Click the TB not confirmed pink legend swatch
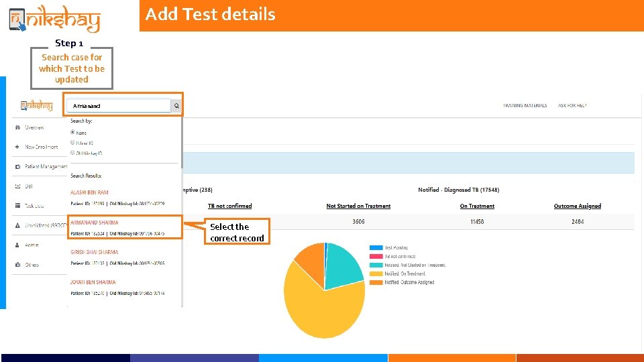The image size is (644, 362). click(x=376, y=256)
